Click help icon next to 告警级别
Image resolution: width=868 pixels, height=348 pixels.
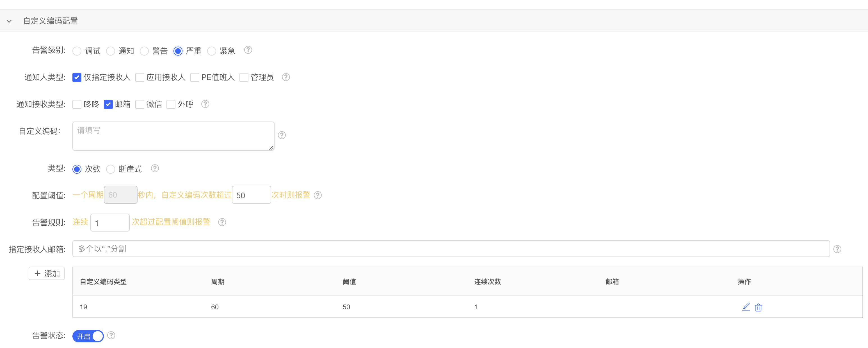click(x=248, y=50)
